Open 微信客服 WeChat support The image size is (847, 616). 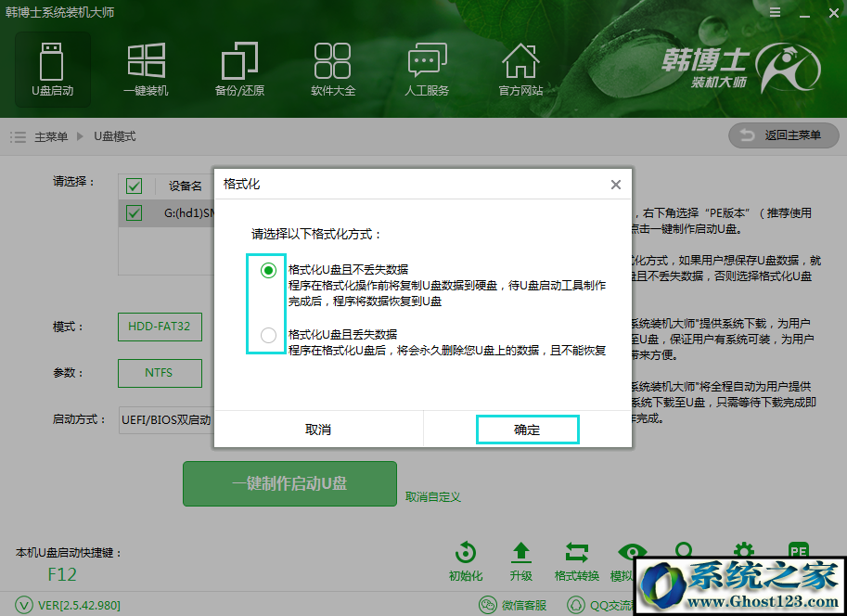pos(513,605)
